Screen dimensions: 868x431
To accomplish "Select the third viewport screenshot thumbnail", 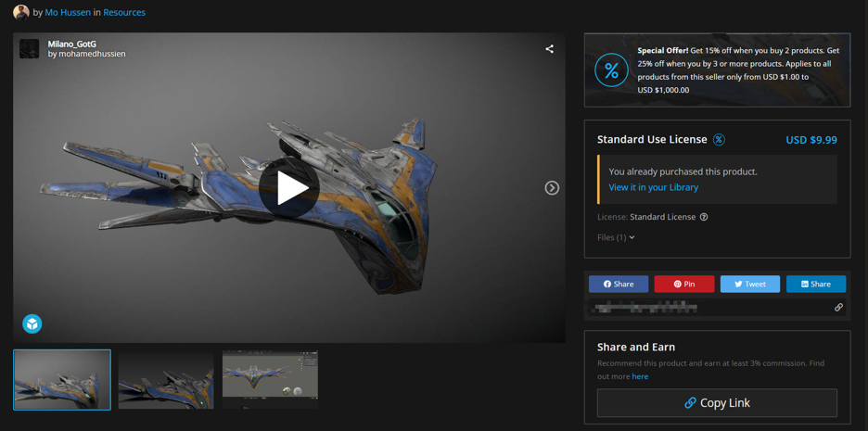I will click(x=270, y=379).
